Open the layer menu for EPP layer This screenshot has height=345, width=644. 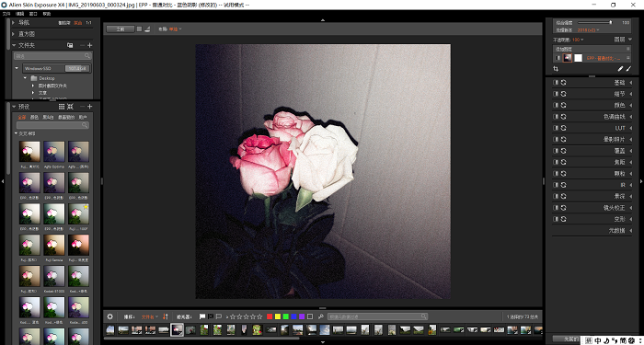(x=628, y=58)
